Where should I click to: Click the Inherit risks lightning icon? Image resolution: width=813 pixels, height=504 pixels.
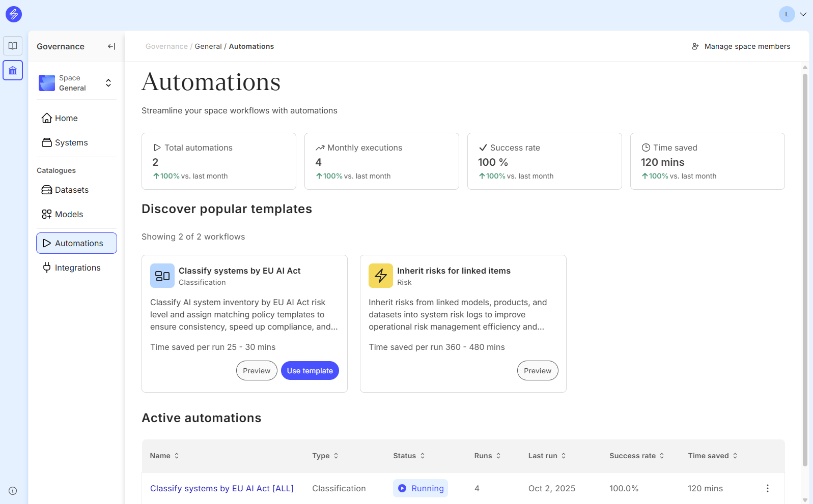(381, 276)
